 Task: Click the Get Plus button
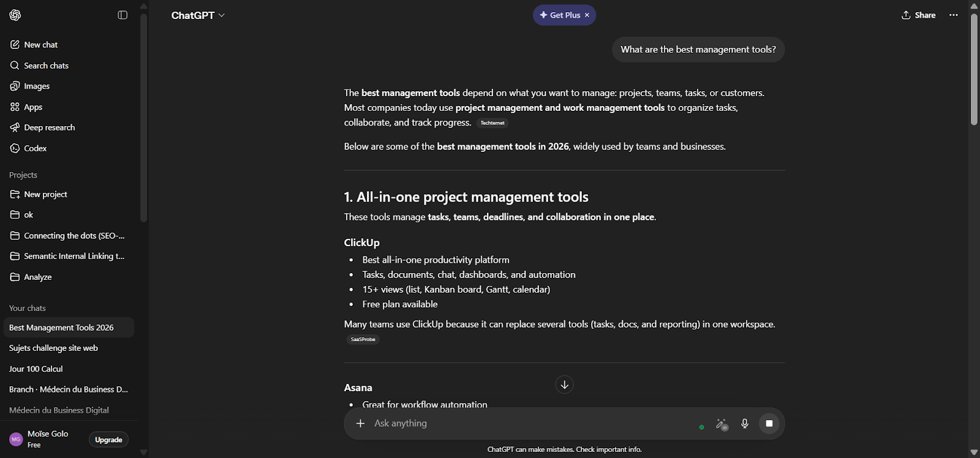click(563, 15)
